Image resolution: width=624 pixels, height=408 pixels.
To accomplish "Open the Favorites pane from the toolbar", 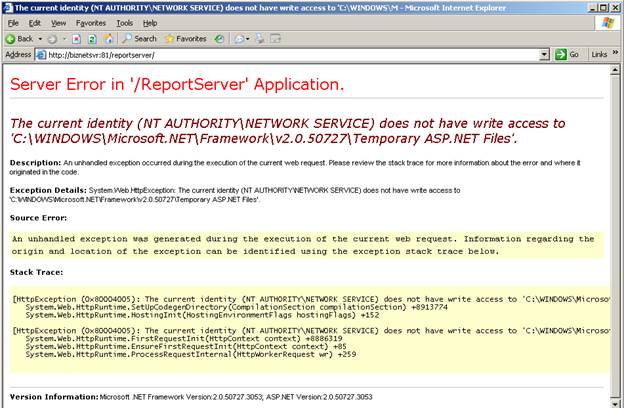I will [x=185, y=39].
